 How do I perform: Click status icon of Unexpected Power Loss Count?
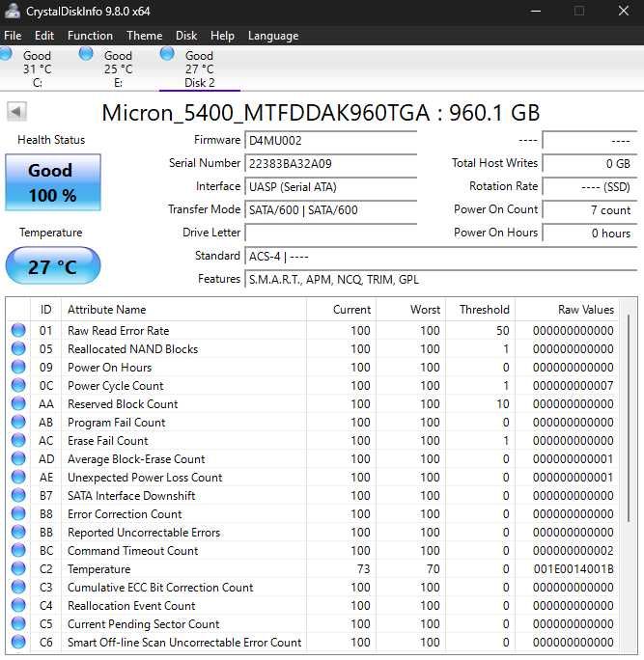[18, 477]
